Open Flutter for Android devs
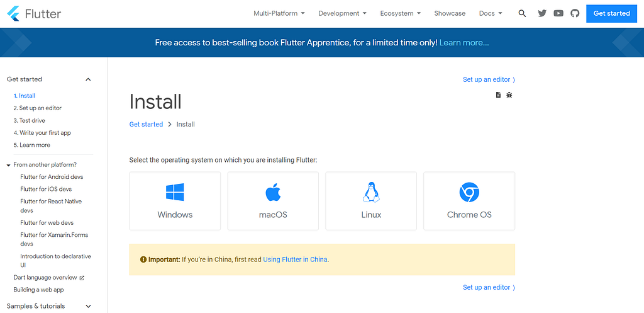Image resolution: width=644 pixels, height=313 pixels. [x=52, y=177]
